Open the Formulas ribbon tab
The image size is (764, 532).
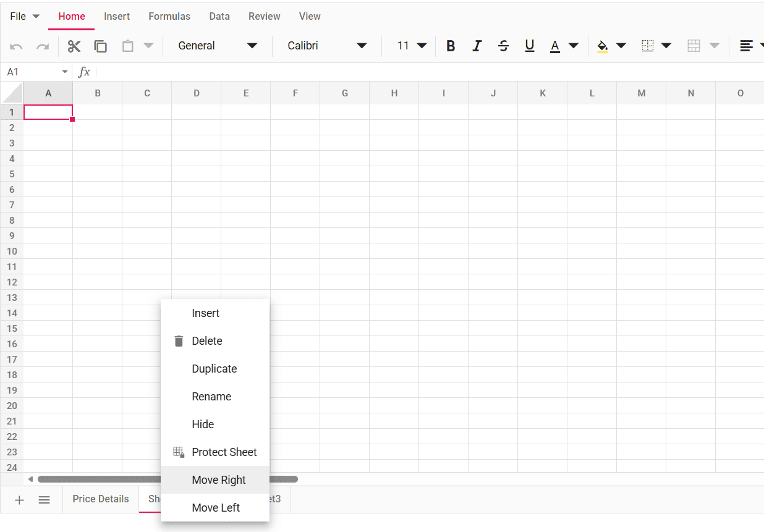point(169,16)
